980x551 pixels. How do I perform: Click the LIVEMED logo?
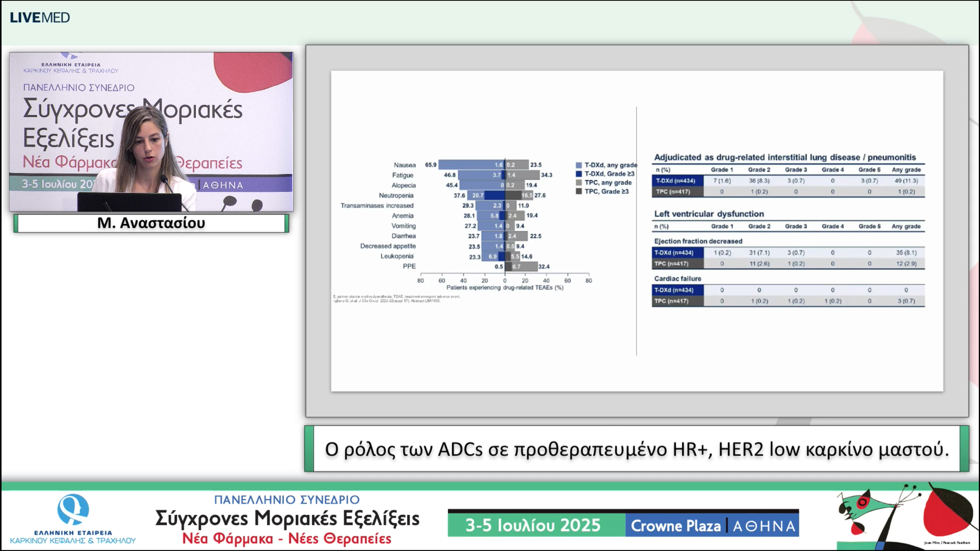(x=40, y=18)
